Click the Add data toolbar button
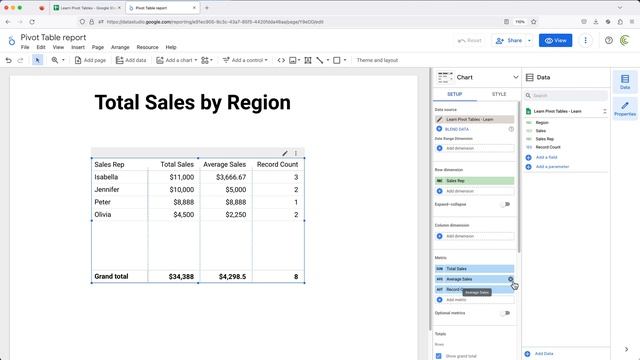Image resolution: width=640 pixels, height=360 pixels. click(131, 60)
